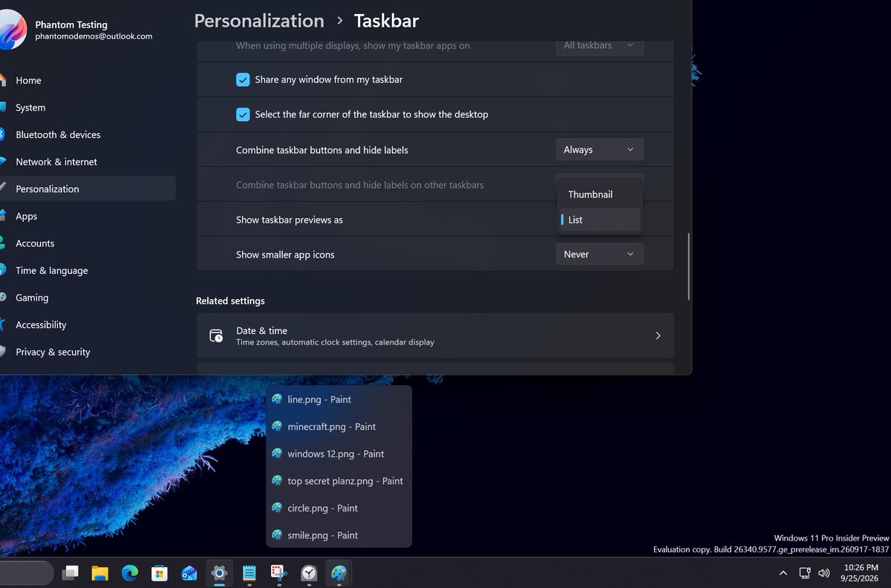The image size is (891, 588).
Task: Click the Paint taskbar icon
Action: tap(339, 572)
